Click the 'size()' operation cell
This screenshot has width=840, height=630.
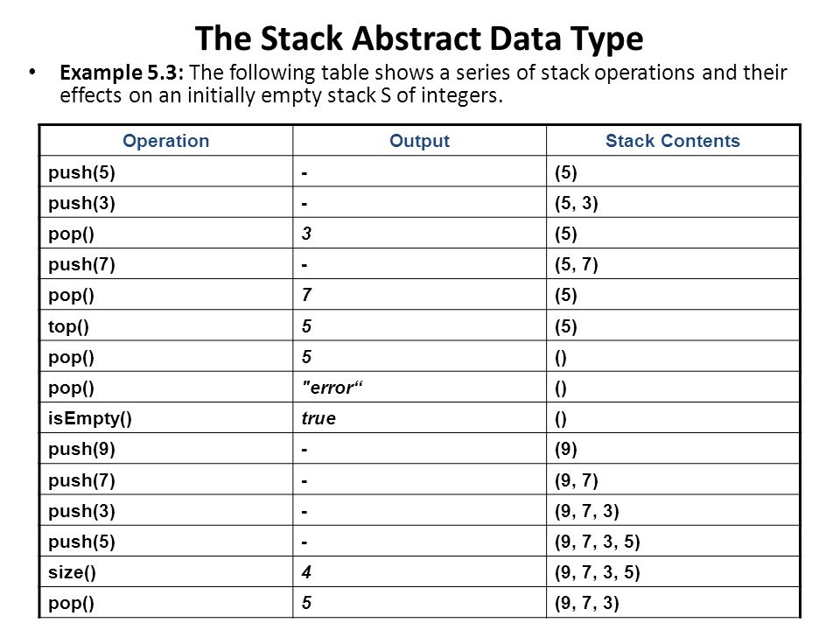click(x=166, y=572)
